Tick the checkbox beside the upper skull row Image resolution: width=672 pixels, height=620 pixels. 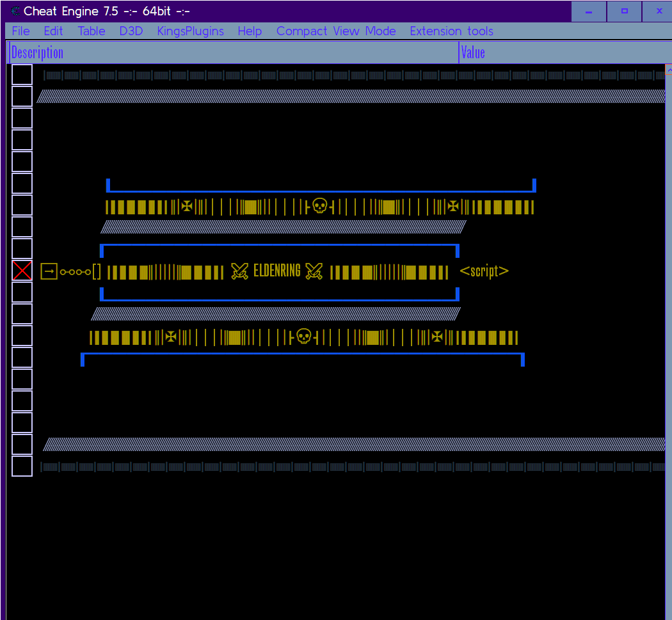click(x=22, y=205)
